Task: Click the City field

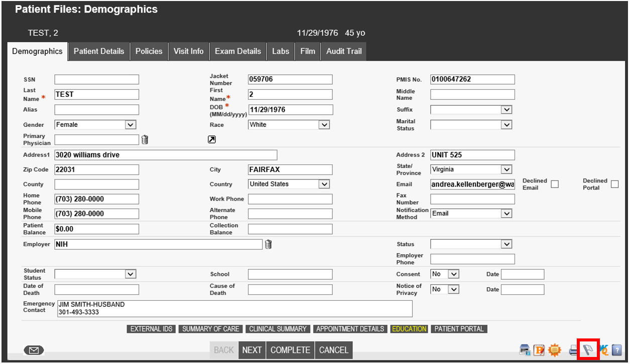Action: pos(290,169)
